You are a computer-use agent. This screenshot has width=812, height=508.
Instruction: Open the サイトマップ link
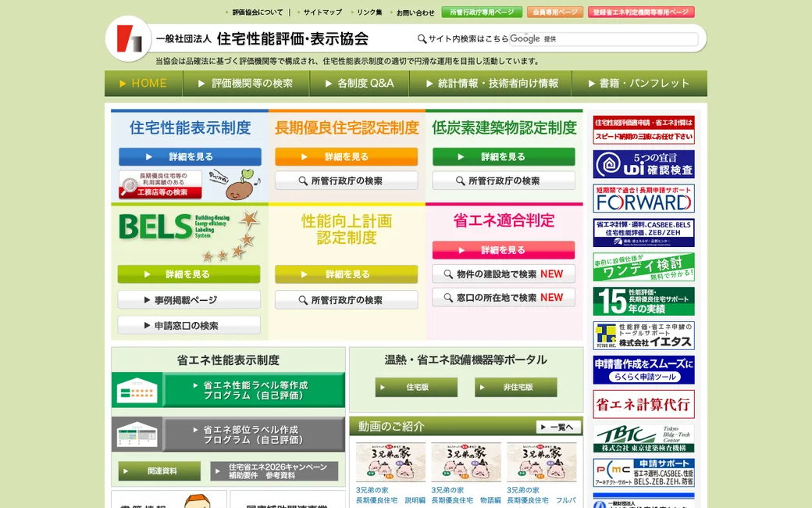tap(322, 13)
